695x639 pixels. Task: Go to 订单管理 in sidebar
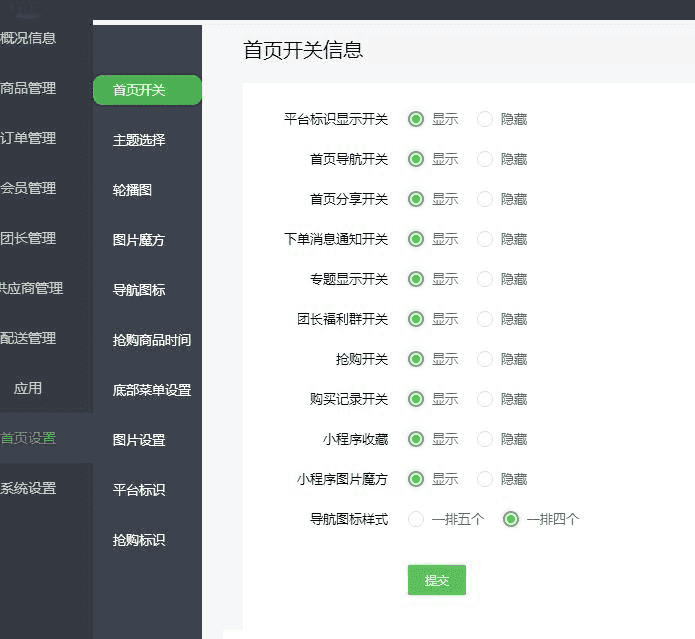[28, 138]
